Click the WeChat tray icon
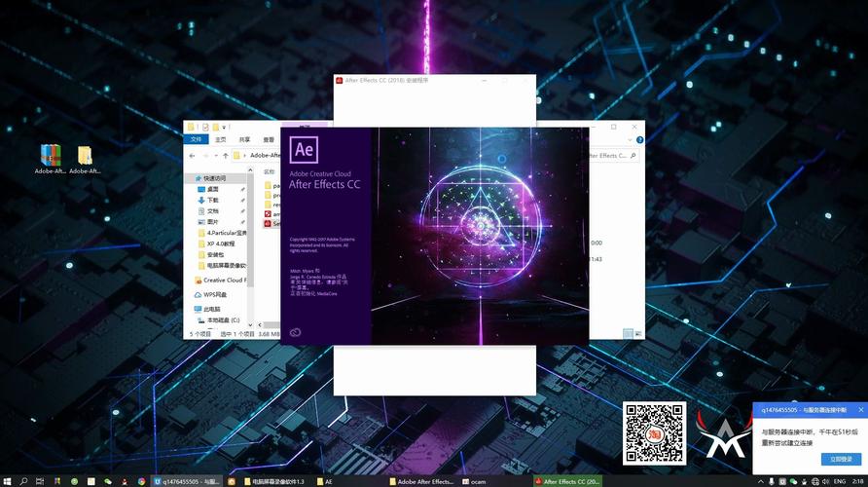 pos(793,481)
